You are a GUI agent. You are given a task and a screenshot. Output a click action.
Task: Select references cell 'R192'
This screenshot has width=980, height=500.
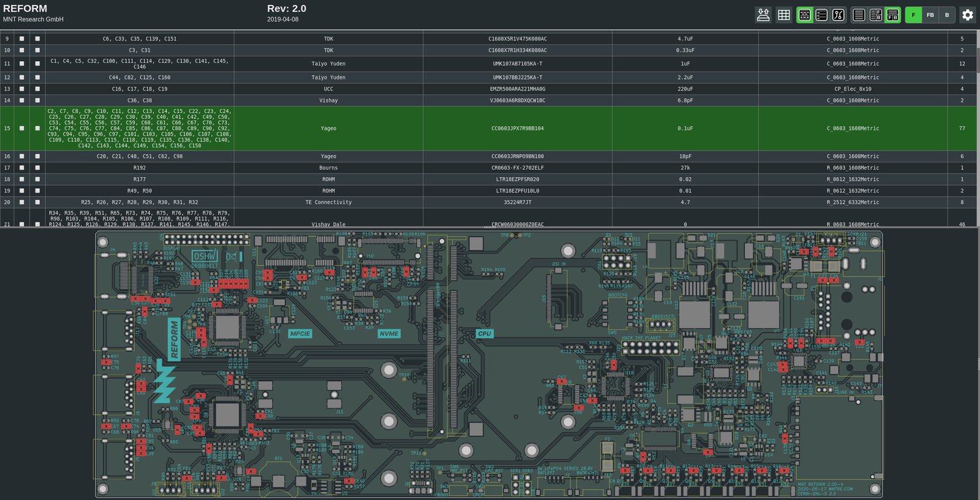[140, 167]
